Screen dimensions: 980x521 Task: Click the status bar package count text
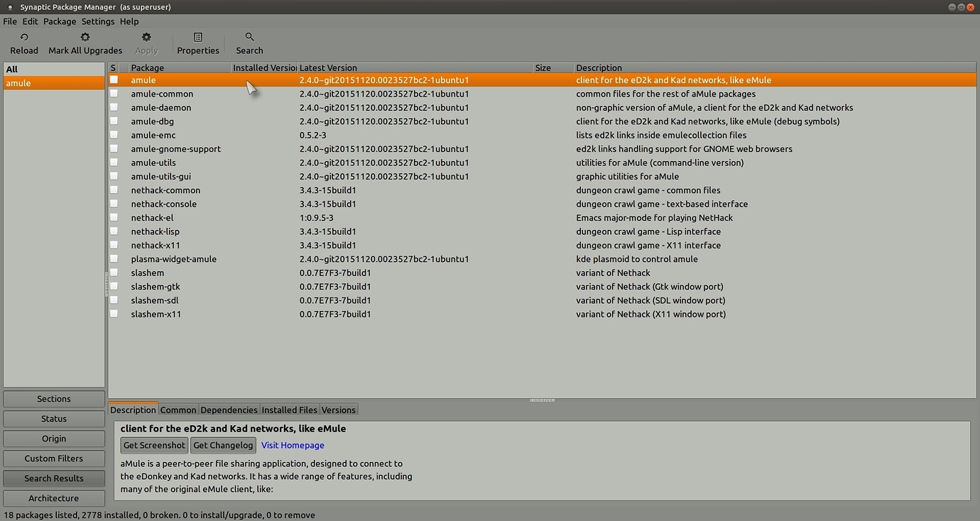159,515
